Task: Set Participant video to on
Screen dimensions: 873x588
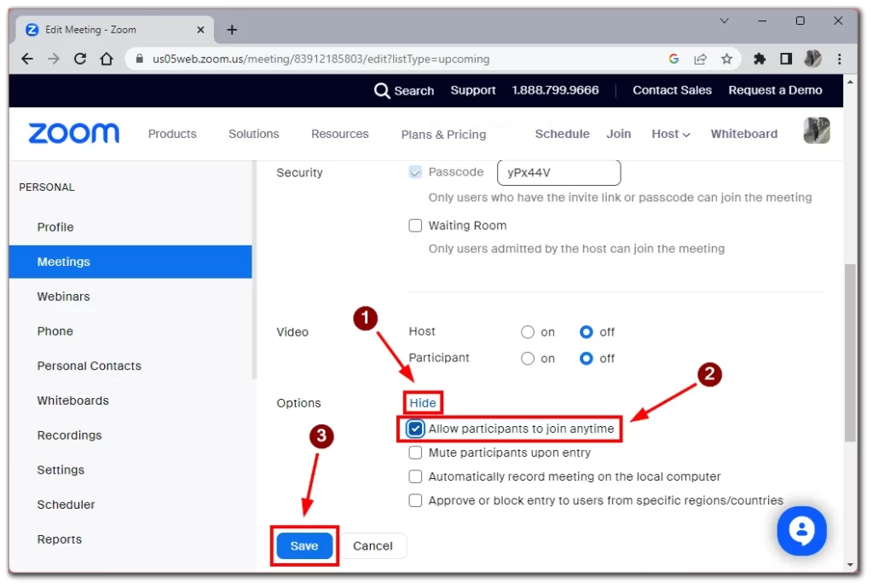Action: 528,359
